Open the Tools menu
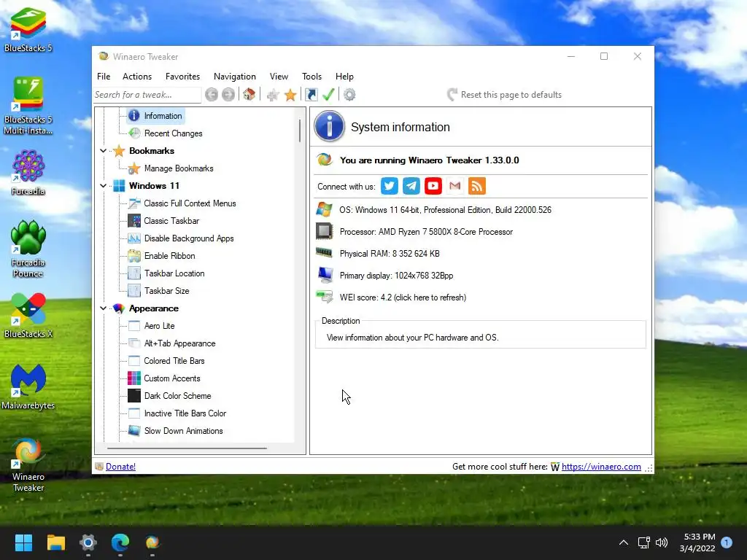This screenshot has height=560, width=747. [x=311, y=77]
